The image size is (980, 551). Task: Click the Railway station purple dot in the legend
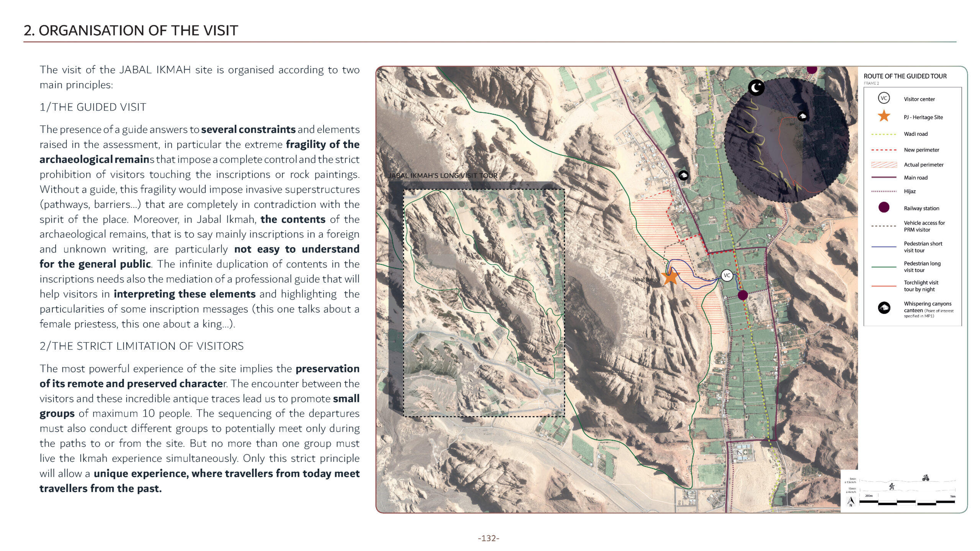pyautogui.click(x=884, y=207)
